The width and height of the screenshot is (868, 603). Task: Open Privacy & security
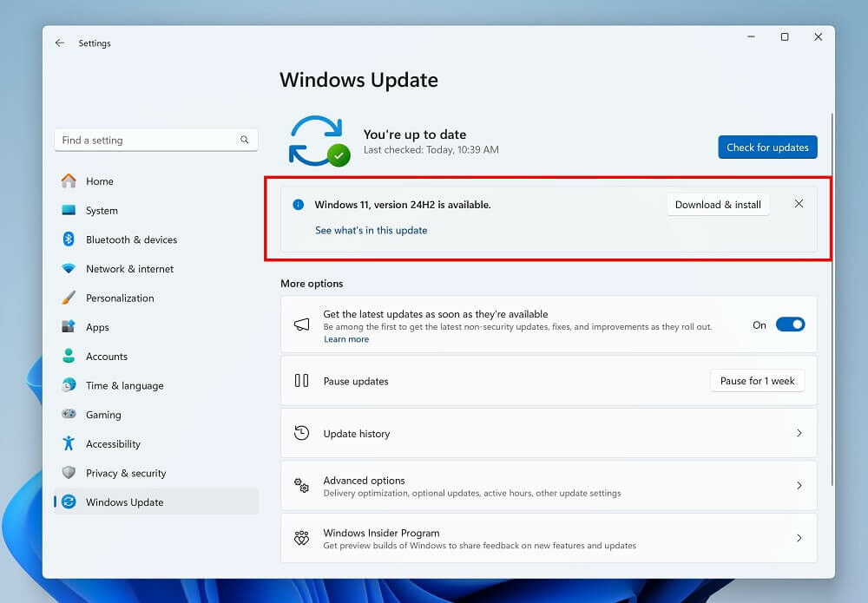(156, 473)
